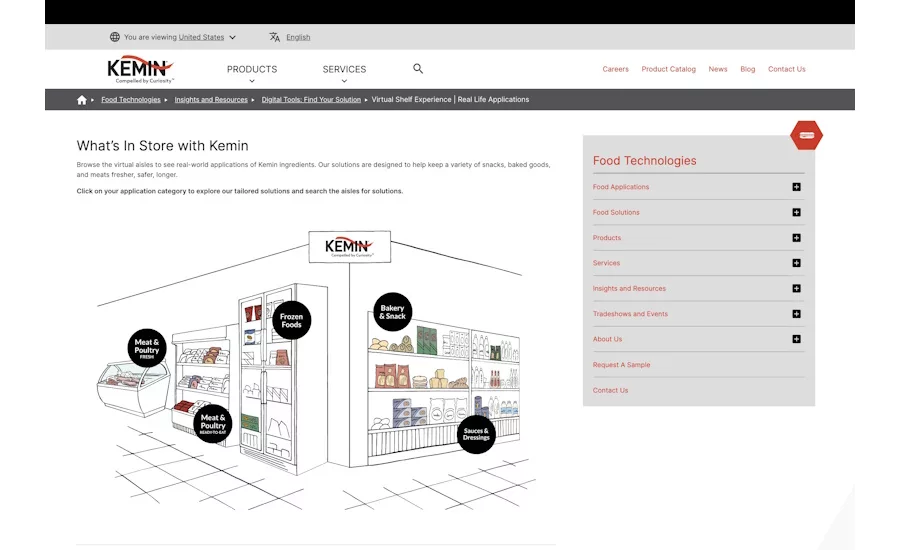Open About Us sidebar link

[x=607, y=339]
